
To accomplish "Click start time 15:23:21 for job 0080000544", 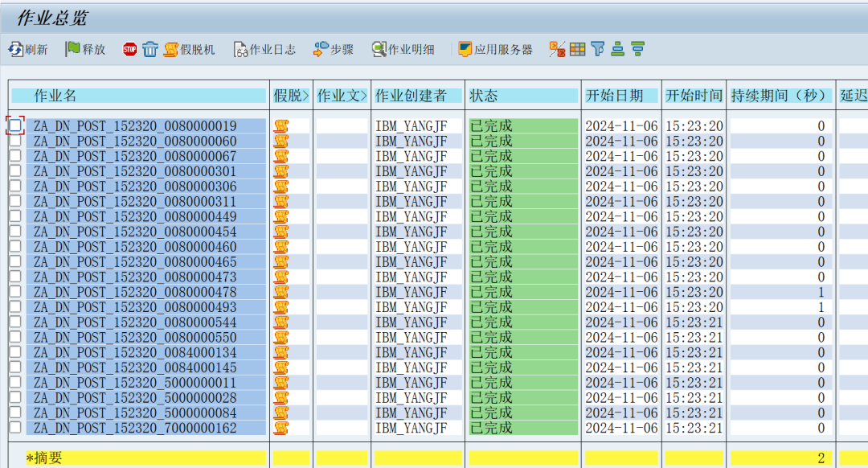I will click(x=694, y=322).
